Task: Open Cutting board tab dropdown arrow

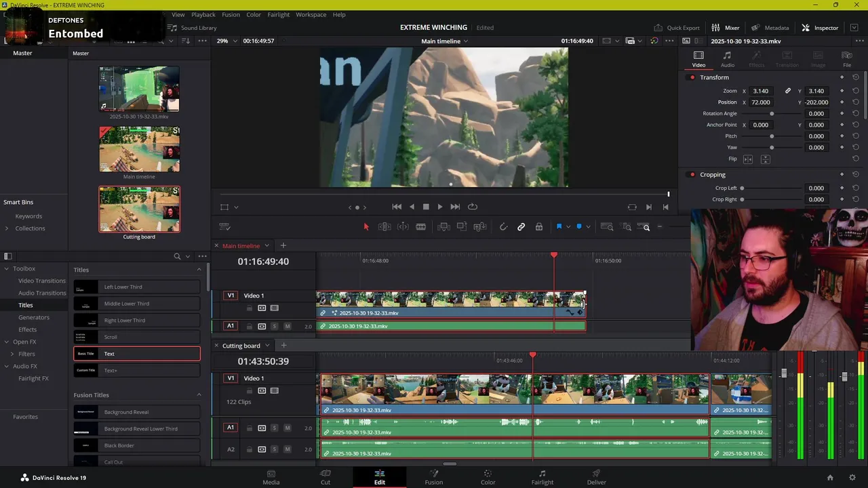Action: (267, 346)
